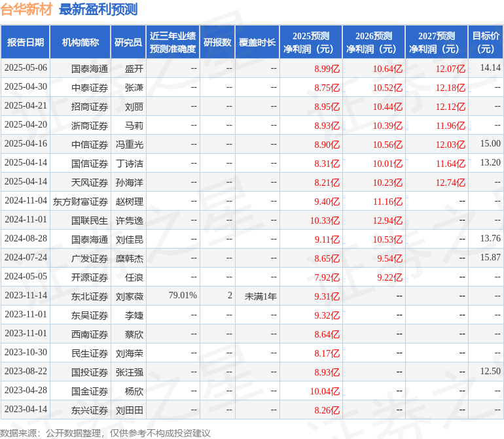Select the 8.99亿 profit value

[x=327, y=69]
